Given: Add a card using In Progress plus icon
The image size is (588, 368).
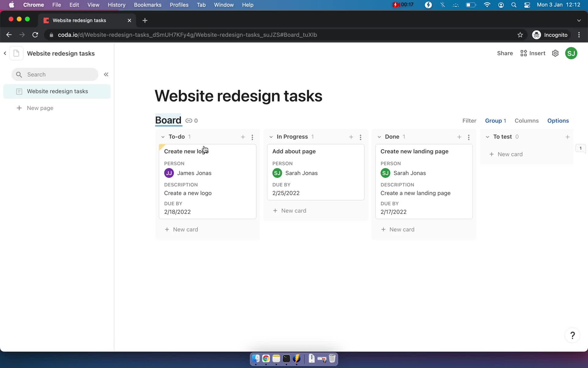Looking at the screenshot, I should coord(351,137).
